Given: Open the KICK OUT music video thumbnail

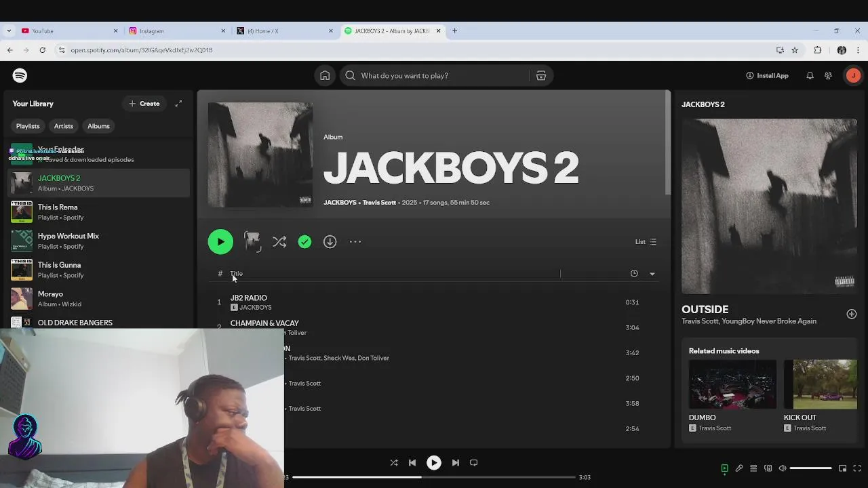Looking at the screenshot, I should coord(821,384).
